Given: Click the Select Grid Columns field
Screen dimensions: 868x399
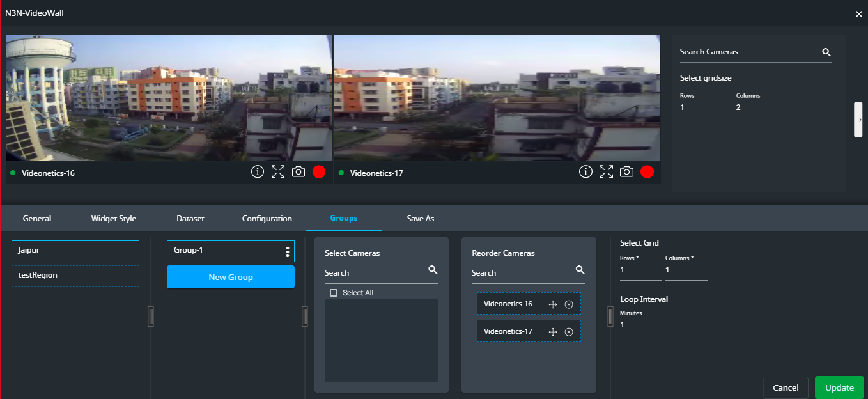Looking at the screenshot, I should [x=686, y=270].
